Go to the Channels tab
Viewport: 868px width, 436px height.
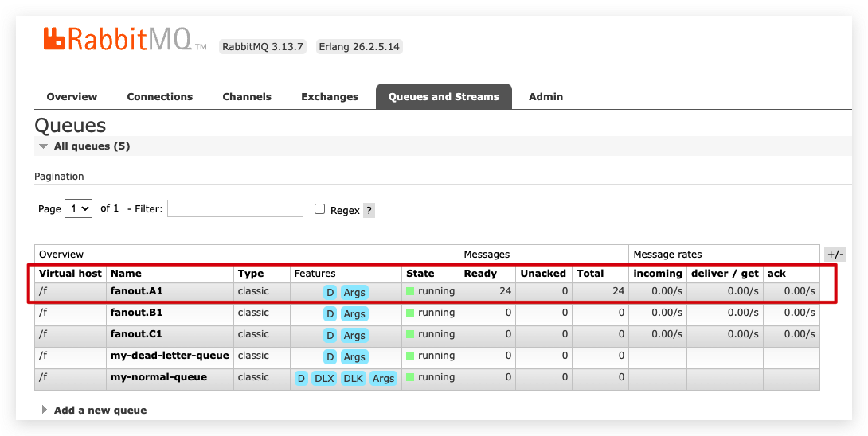point(247,97)
